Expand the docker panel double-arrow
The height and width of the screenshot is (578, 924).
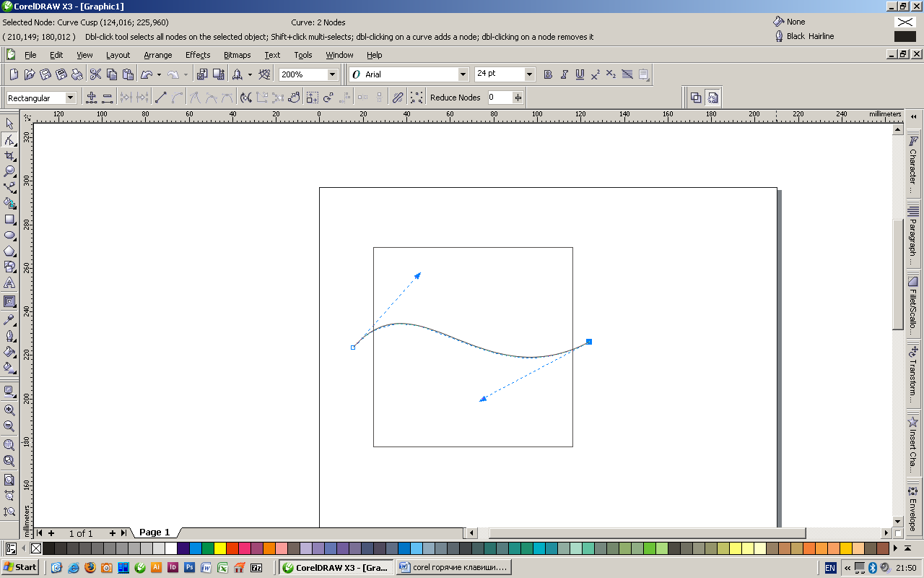(x=914, y=117)
